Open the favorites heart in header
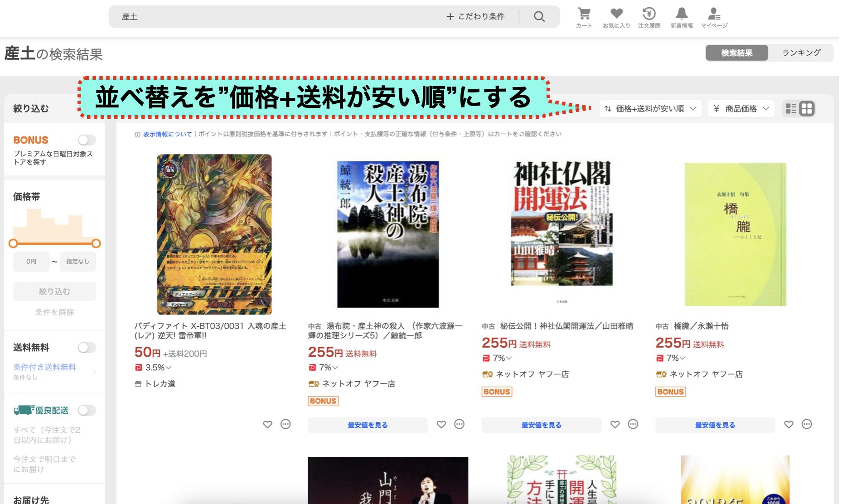Viewport: 842px width, 504px height. coord(616,18)
